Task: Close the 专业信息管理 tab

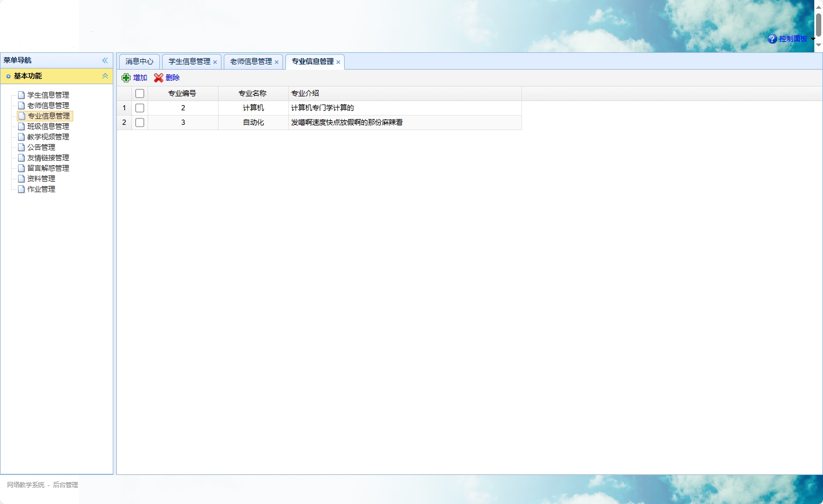Action: [x=338, y=62]
